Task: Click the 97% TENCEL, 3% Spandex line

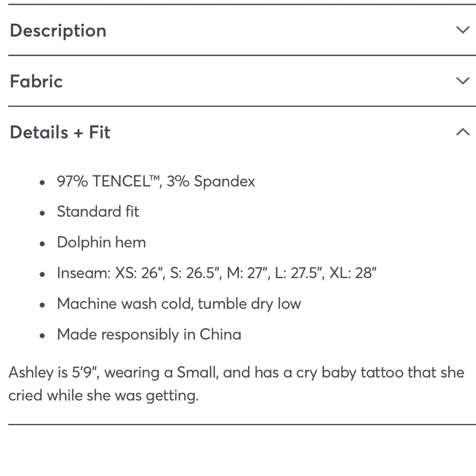Action: (156, 181)
